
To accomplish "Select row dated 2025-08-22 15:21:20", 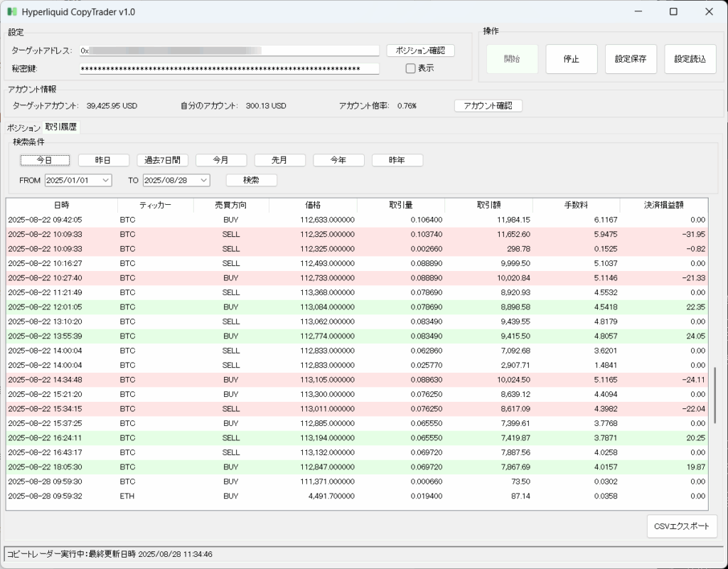I will point(357,394).
